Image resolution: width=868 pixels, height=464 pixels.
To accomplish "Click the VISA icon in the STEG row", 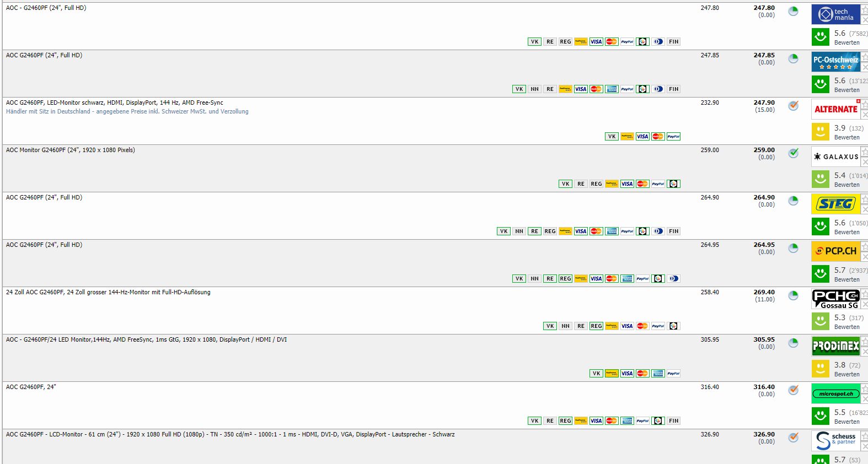I will pos(581,231).
